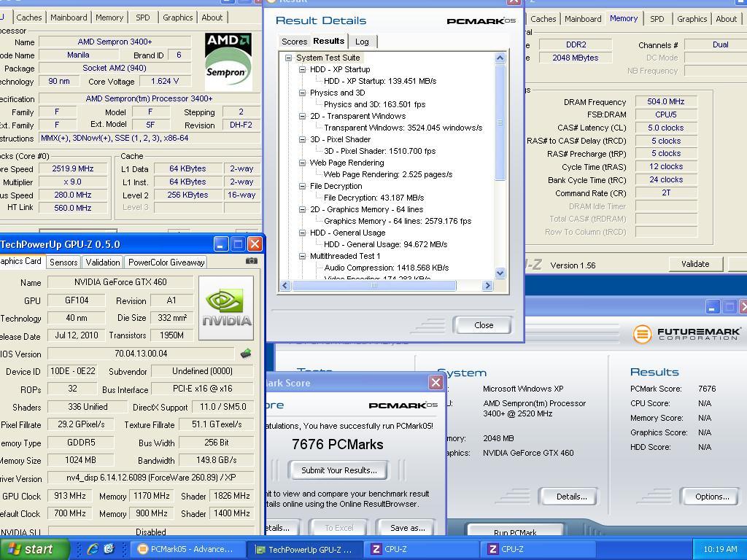The height and width of the screenshot is (560, 747).
Task: Click the vertical scrollbar thumb in results
Action: click(x=500, y=122)
